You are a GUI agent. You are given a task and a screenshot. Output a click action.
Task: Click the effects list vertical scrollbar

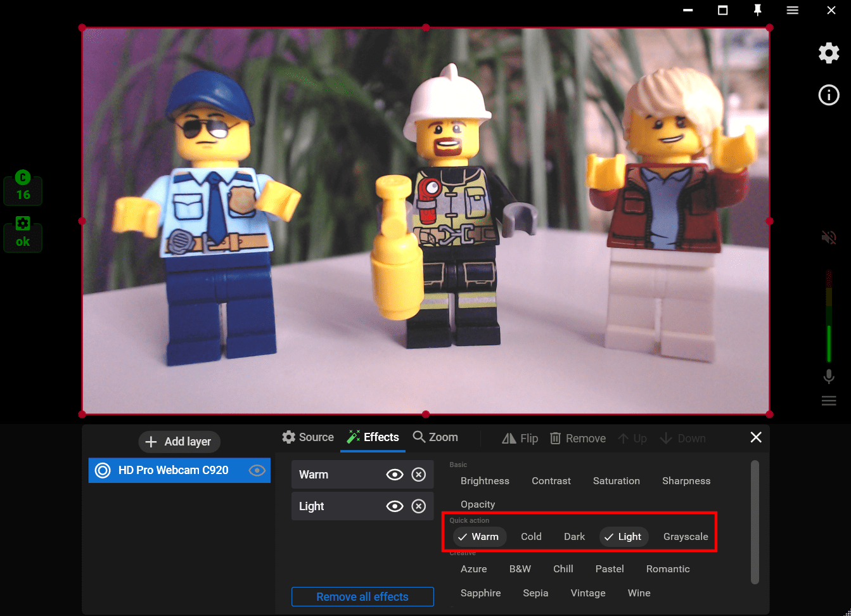coord(754,522)
